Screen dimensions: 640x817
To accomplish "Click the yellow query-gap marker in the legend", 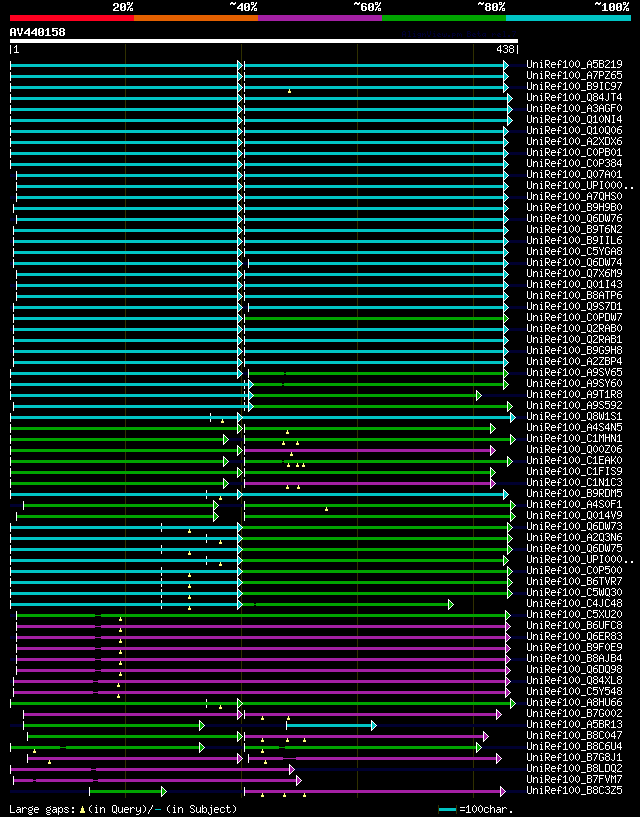I will coord(82,810).
